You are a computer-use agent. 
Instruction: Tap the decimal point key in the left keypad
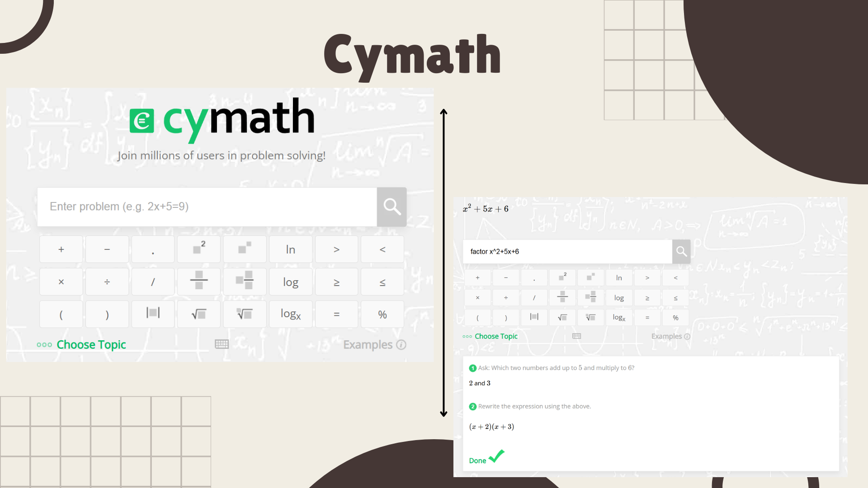153,249
